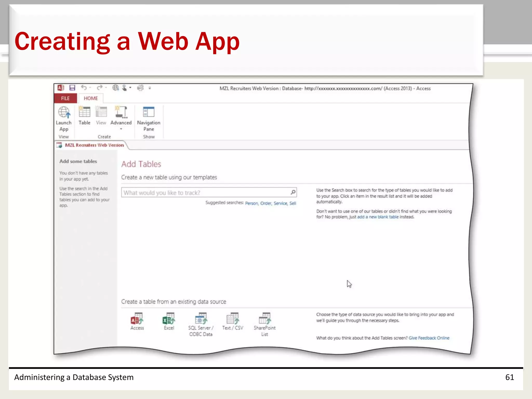Create a new Table from ribbon

(84, 116)
